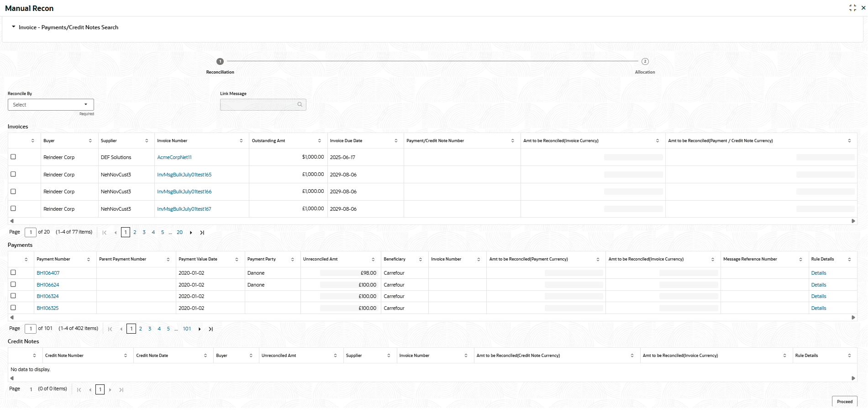
Task: Sort Payments by Beneficiary column
Action: (x=421, y=260)
